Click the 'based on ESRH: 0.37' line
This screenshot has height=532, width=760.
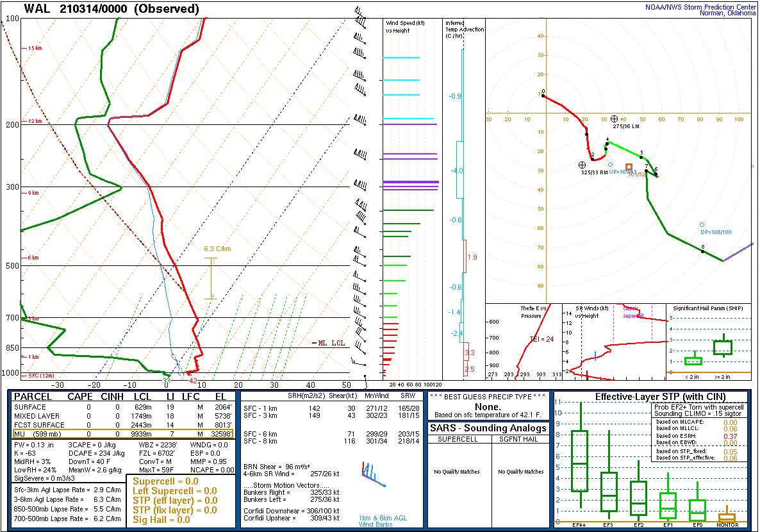coord(697,436)
